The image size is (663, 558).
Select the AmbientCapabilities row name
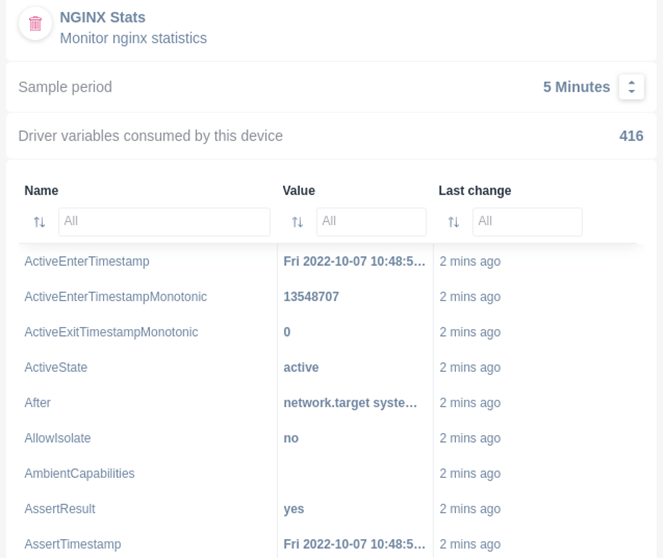click(x=79, y=473)
